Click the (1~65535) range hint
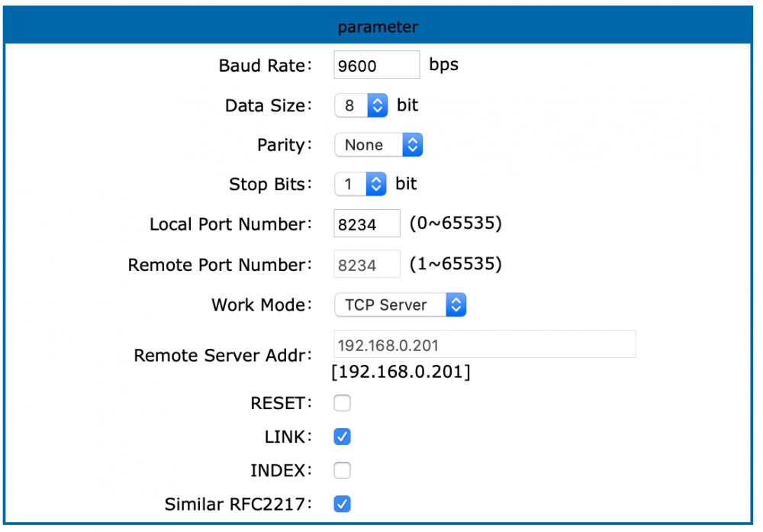The image size is (763, 532). click(x=455, y=264)
